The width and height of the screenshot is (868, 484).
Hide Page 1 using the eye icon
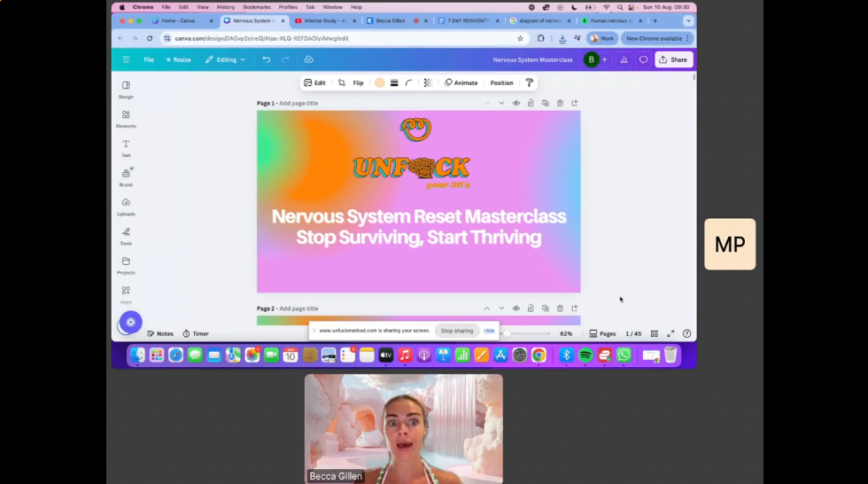(515, 103)
